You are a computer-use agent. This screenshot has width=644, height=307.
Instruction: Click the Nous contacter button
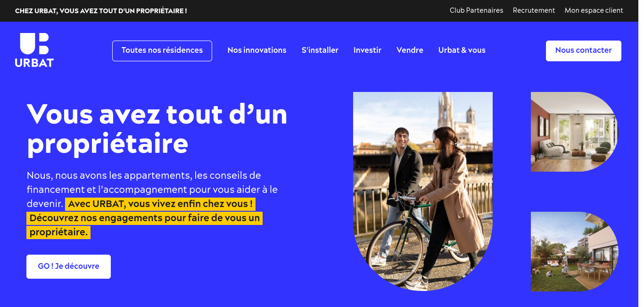584,51
